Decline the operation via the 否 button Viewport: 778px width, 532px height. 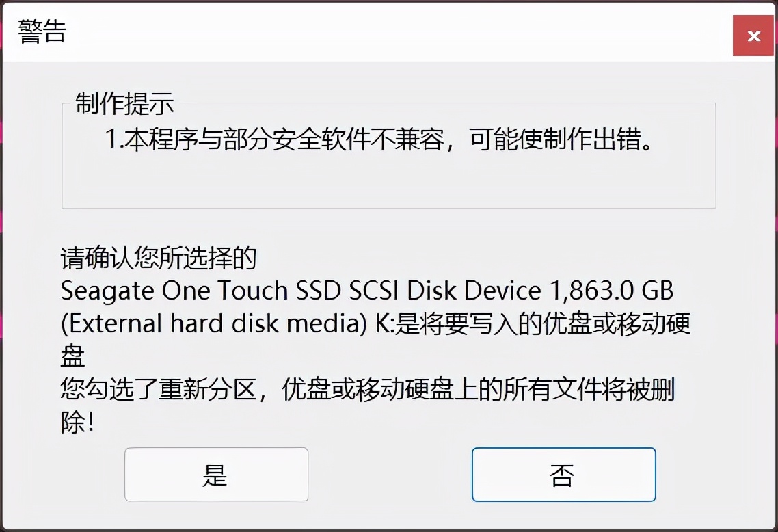tap(564, 475)
